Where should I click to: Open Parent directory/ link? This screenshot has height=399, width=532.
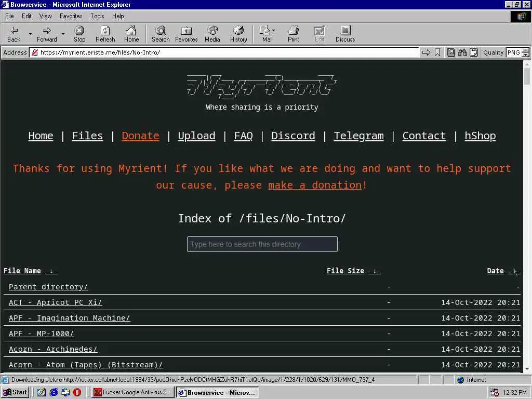48,287
